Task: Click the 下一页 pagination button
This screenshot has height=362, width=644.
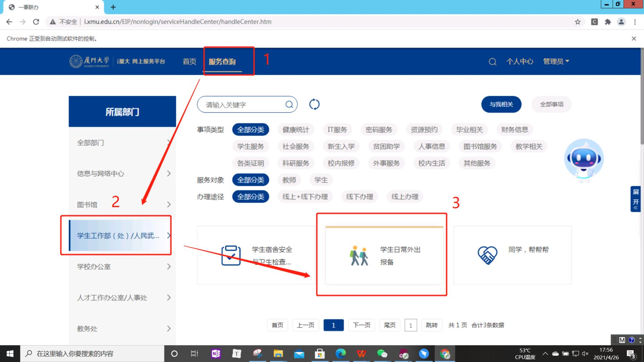Action: [362, 325]
